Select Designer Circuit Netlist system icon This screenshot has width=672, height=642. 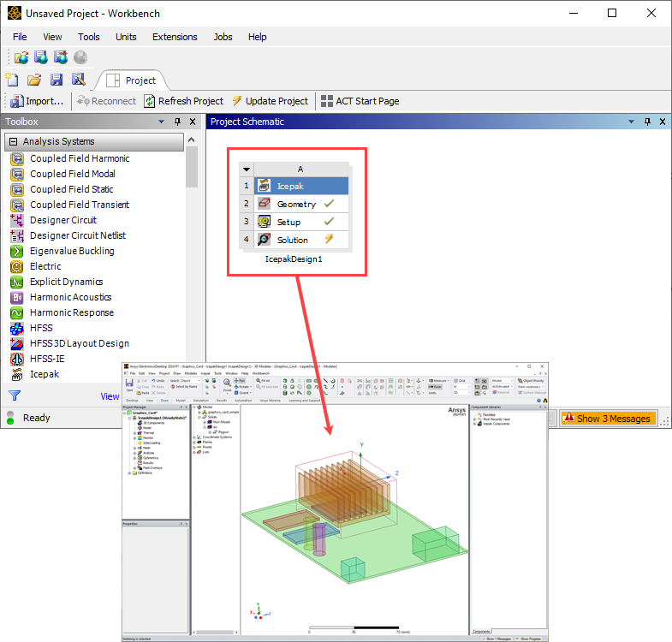17,235
